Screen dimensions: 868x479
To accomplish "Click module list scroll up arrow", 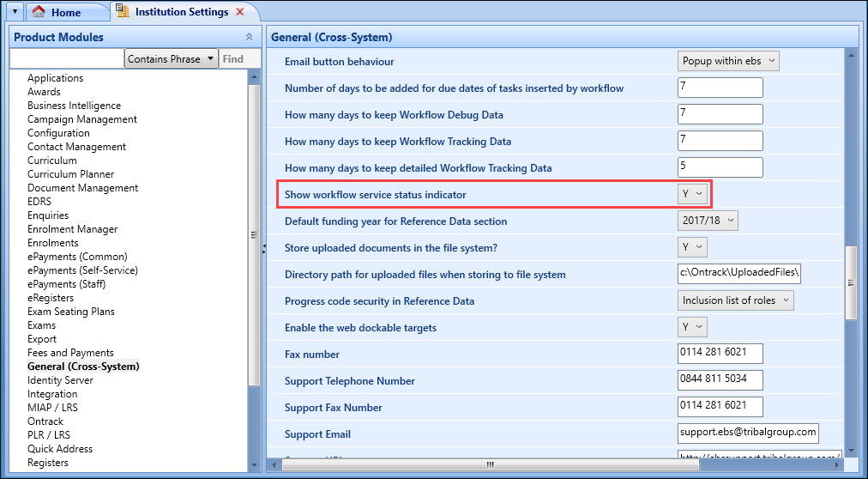I will pyautogui.click(x=254, y=77).
